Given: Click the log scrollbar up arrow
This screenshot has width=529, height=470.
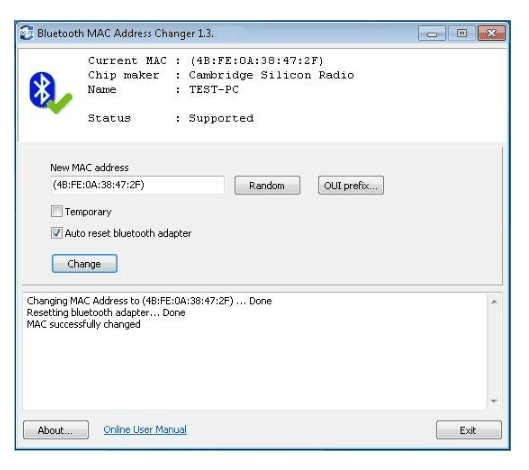Looking at the screenshot, I should 494,302.
